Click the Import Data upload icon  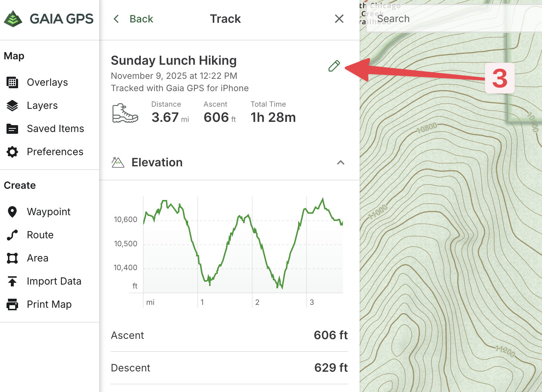pyautogui.click(x=12, y=281)
